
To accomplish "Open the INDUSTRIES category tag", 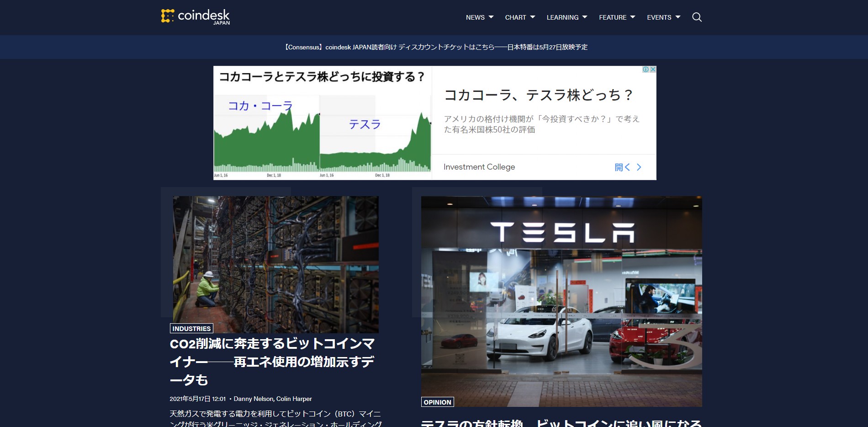I will pyautogui.click(x=191, y=328).
